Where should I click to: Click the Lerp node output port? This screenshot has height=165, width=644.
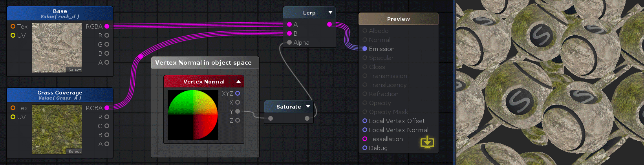tap(329, 24)
